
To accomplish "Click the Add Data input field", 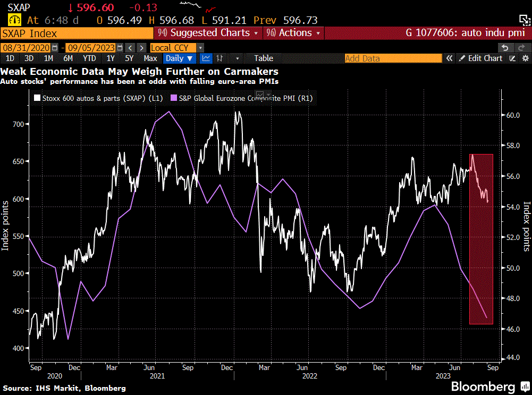I will (x=393, y=58).
